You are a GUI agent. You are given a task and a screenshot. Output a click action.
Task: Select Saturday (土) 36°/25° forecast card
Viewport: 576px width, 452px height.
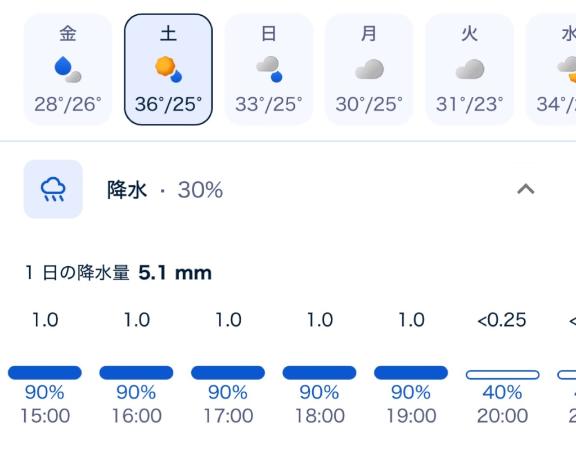click(168, 69)
